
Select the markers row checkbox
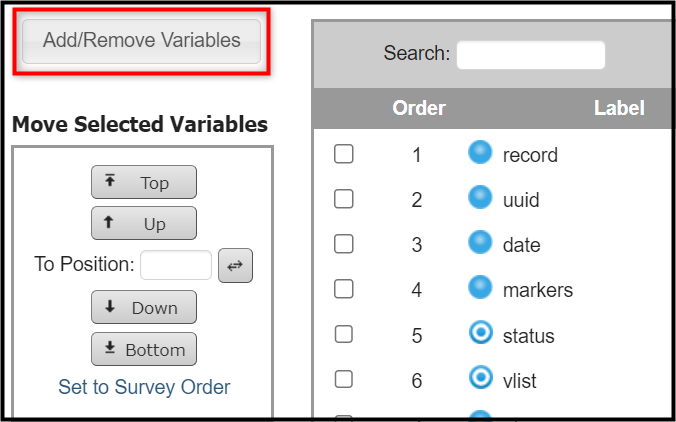(x=344, y=289)
